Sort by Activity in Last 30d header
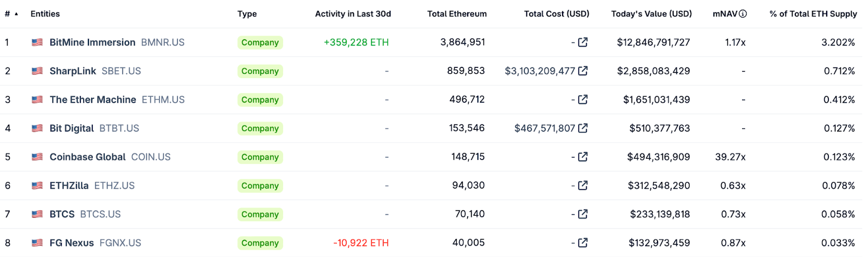The height and width of the screenshot is (257, 868). [353, 14]
